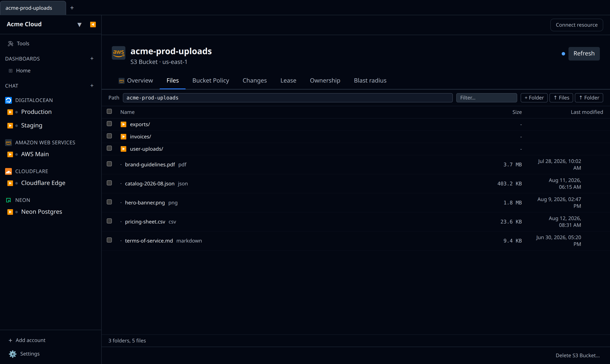Check the invoices/ folder checkbox
This screenshot has width=610, height=364.
110,136
